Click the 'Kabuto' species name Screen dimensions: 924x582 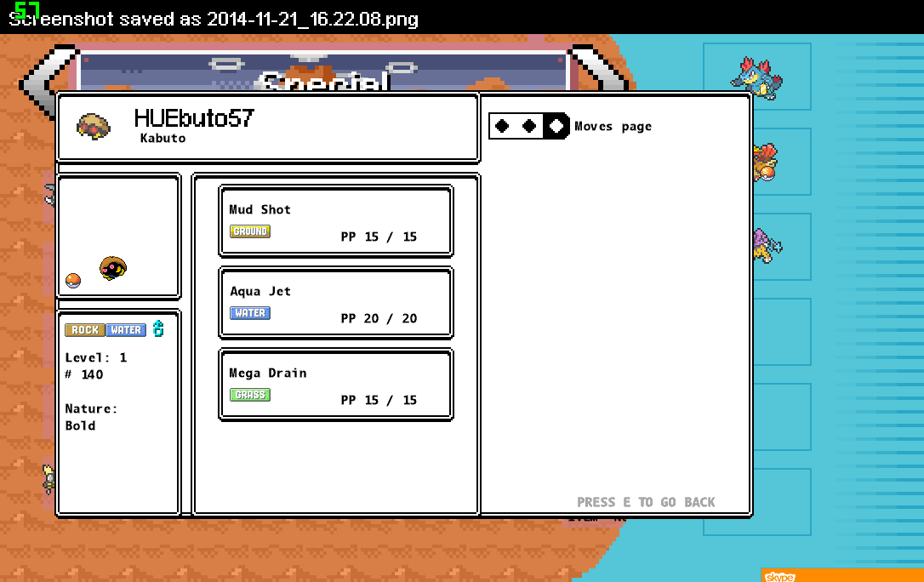[x=163, y=138]
